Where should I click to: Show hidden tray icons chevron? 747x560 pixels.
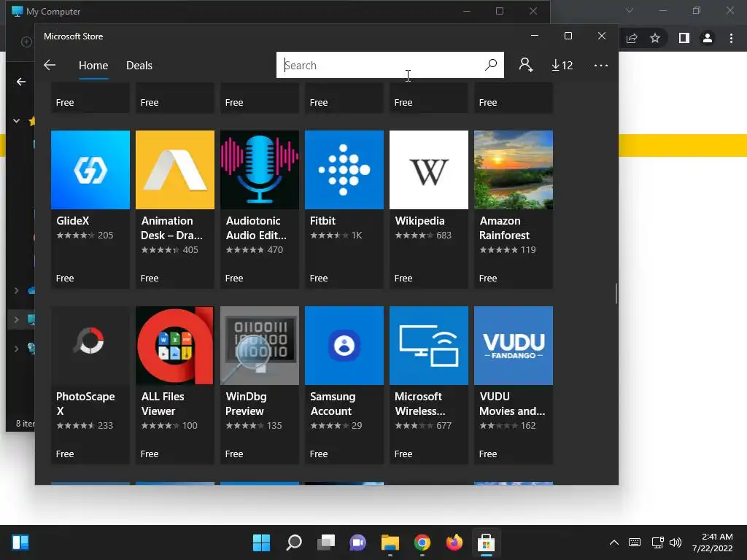point(614,542)
